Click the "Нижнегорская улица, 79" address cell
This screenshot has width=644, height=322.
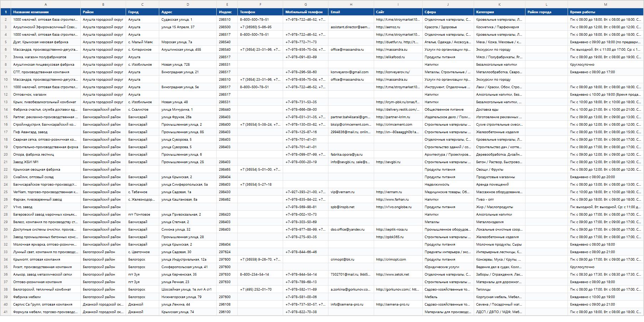point(188,297)
